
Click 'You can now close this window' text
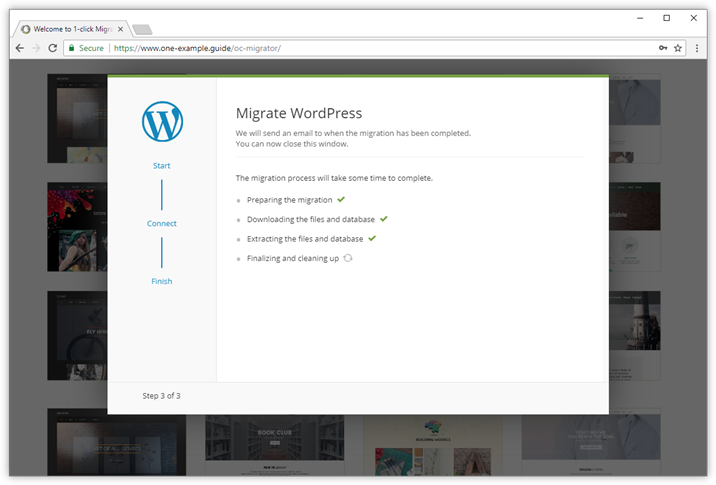[292, 144]
